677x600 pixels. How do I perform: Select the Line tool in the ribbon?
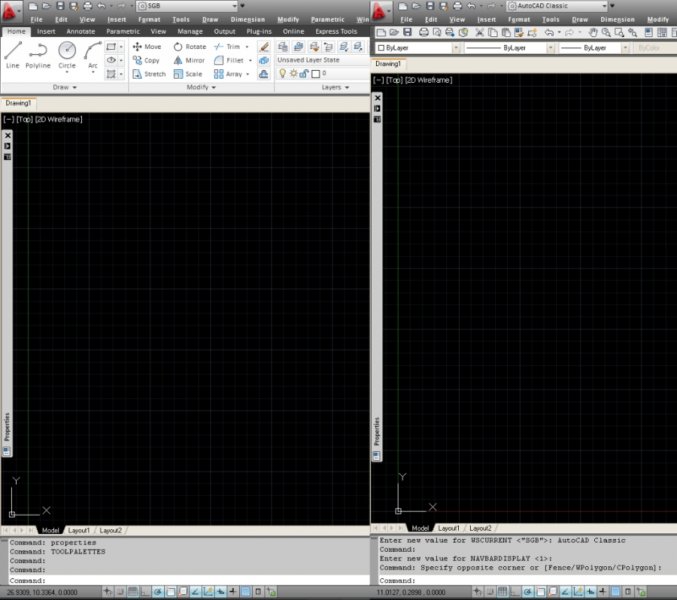point(13,53)
